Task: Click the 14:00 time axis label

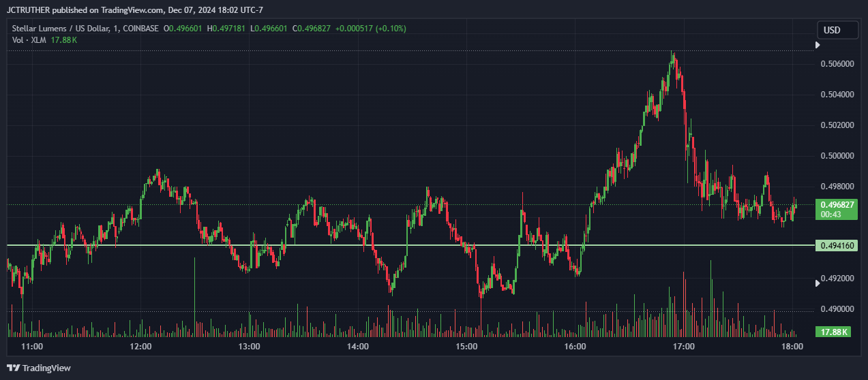Action: (358, 347)
